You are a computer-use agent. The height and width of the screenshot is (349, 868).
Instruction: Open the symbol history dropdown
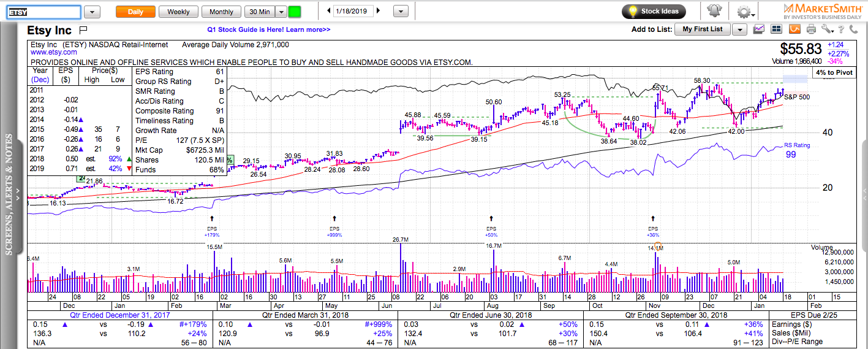click(x=92, y=12)
